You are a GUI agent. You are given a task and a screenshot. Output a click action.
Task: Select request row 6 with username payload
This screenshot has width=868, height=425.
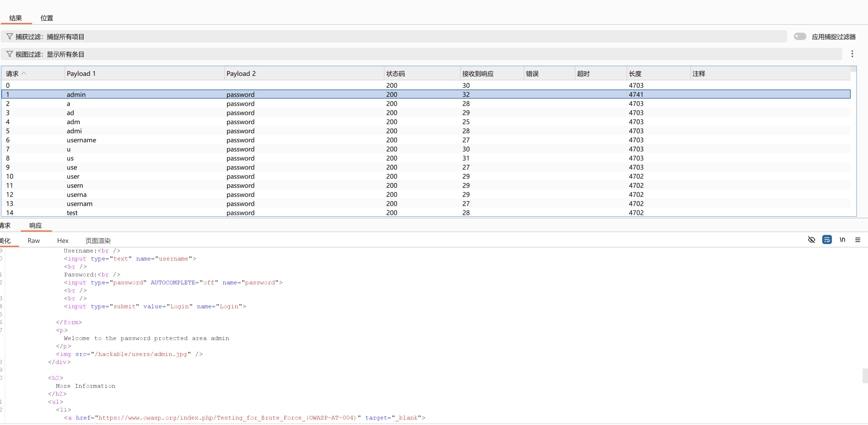point(81,140)
